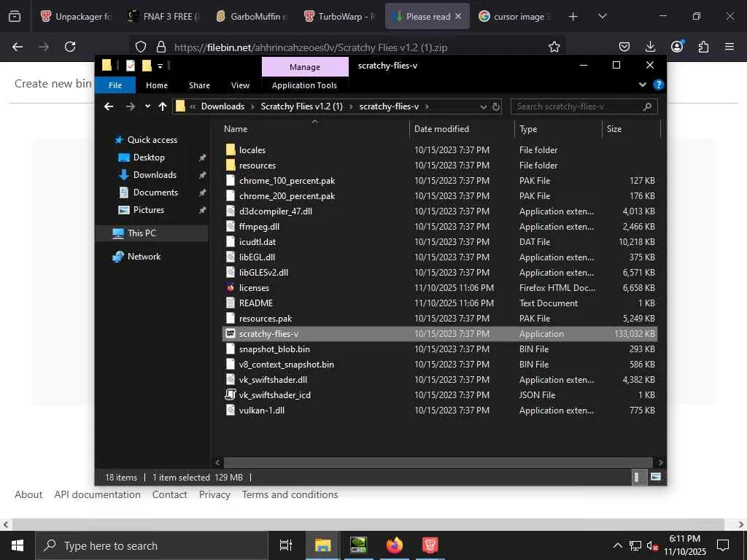747x560 pixels.
Task: Open recent locations dropdown in Explorer
Action: pyautogui.click(x=147, y=106)
